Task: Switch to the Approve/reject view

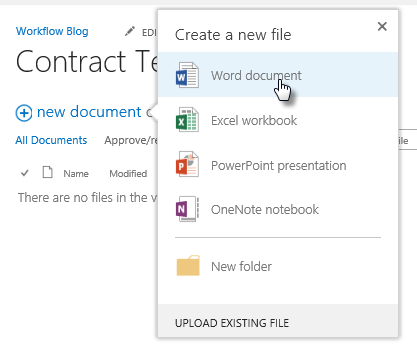Action: 131,140
